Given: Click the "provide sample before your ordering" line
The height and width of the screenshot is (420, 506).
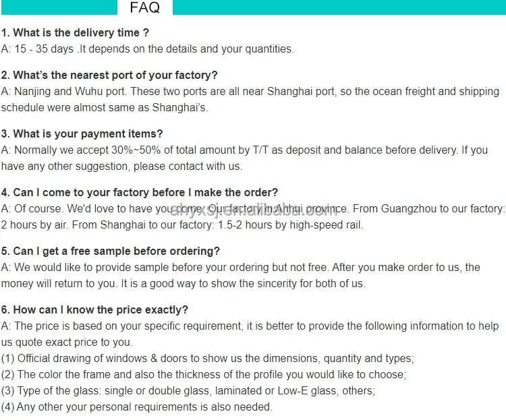Looking at the screenshot, I should click(240, 267).
